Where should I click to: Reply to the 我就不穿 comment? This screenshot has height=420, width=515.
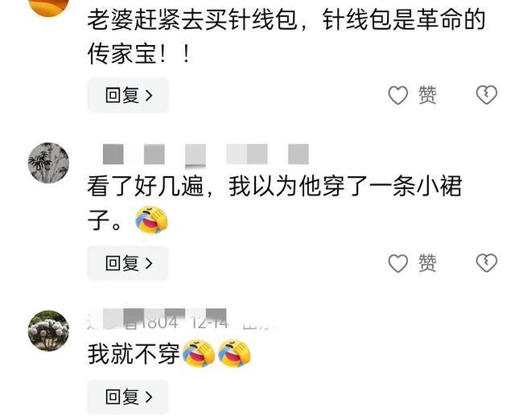coord(128,397)
